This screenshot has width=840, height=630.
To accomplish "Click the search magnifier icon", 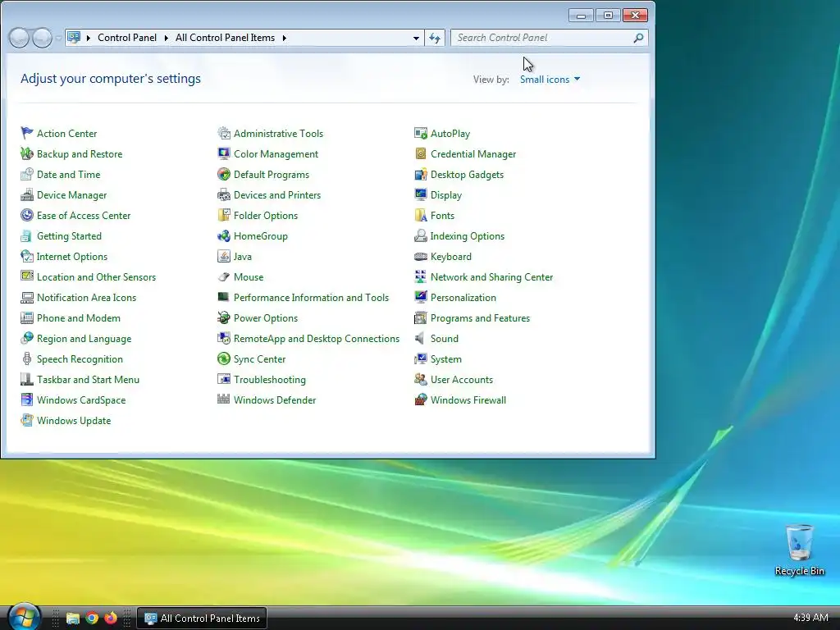I will point(638,38).
